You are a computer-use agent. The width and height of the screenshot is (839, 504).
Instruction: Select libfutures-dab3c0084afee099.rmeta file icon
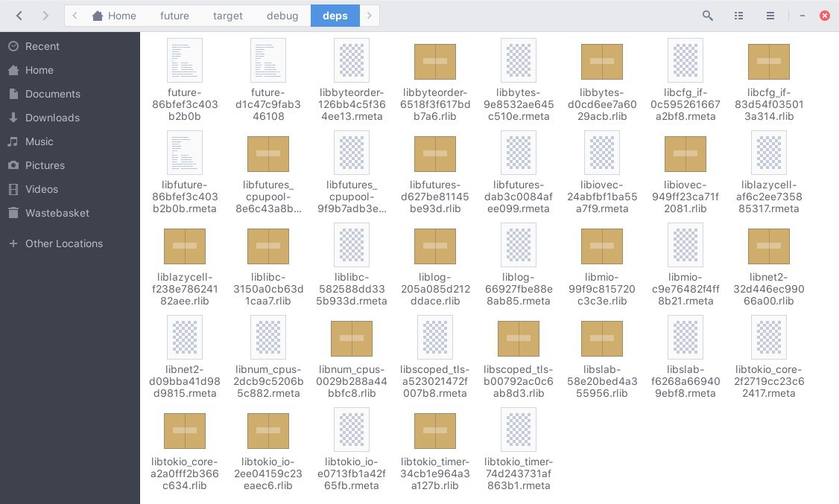(519, 153)
